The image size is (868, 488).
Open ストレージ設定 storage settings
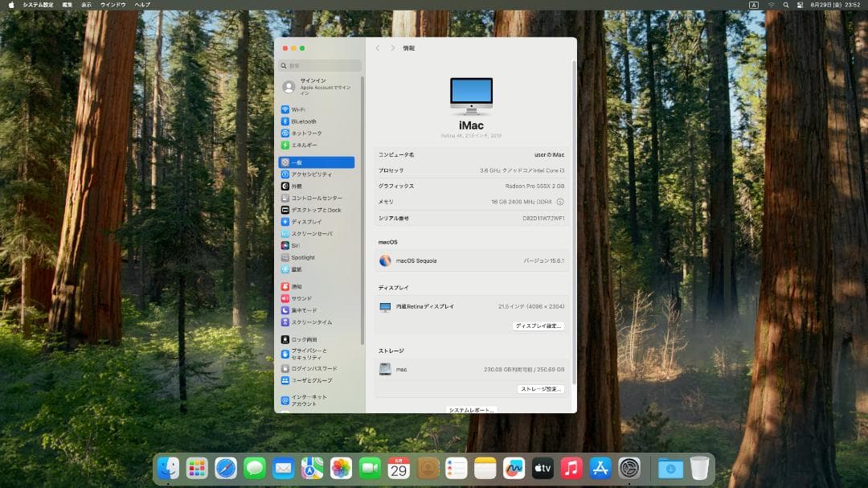click(x=540, y=388)
